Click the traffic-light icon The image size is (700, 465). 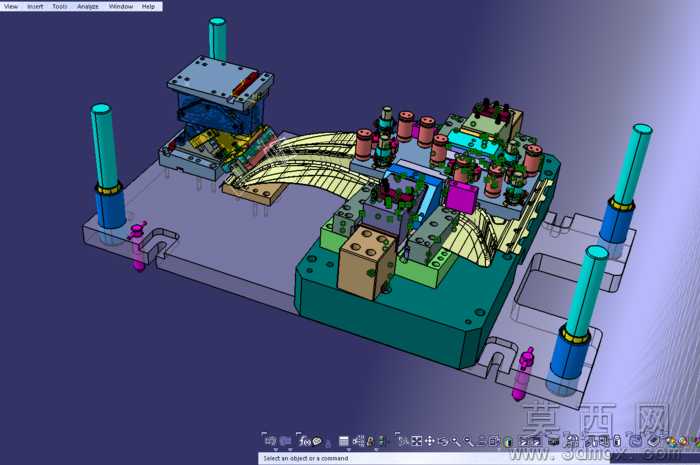click(380, 441)
